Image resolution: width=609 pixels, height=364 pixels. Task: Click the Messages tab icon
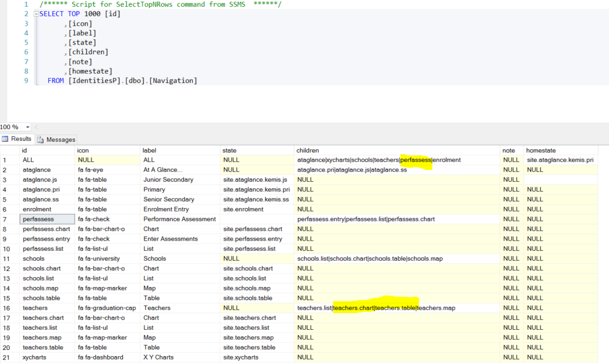click(x=41, y=140)
